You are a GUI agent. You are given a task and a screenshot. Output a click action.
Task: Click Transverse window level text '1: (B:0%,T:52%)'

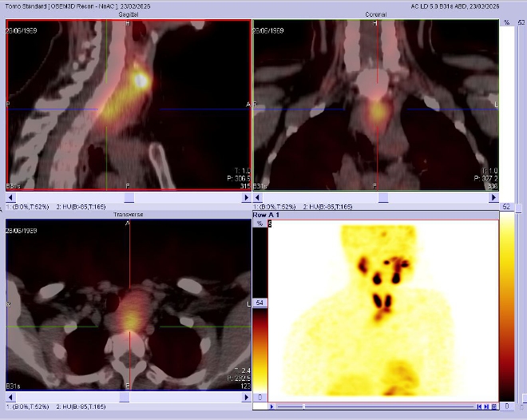point(28,406)
